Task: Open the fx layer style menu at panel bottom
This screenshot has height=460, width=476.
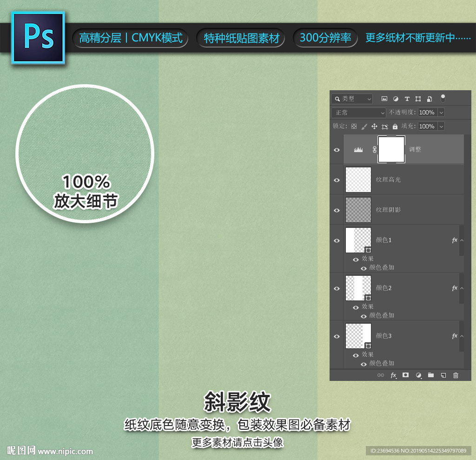Action: point(393,375)
